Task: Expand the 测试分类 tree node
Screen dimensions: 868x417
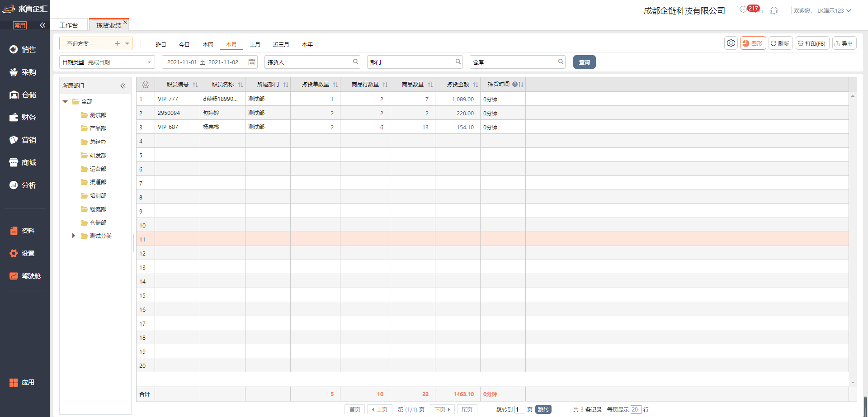Action: click(x=74, y=236)
